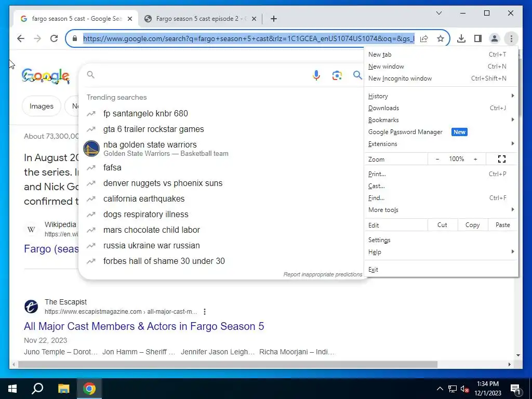Viewport: 532px width, 399px height.
Task: Open Windows Start menu
Action: [x=12, y=389]
